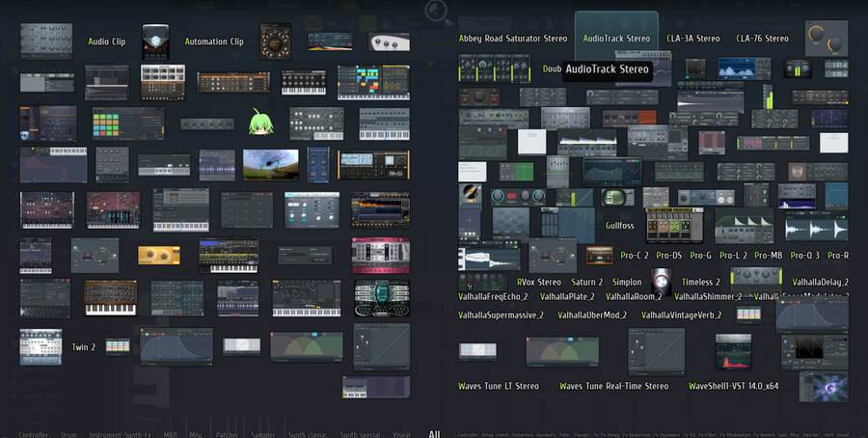Choose the Pro-Q 3 equalizer
Viewport: 868px width, 438px height.
pos(804,256)
